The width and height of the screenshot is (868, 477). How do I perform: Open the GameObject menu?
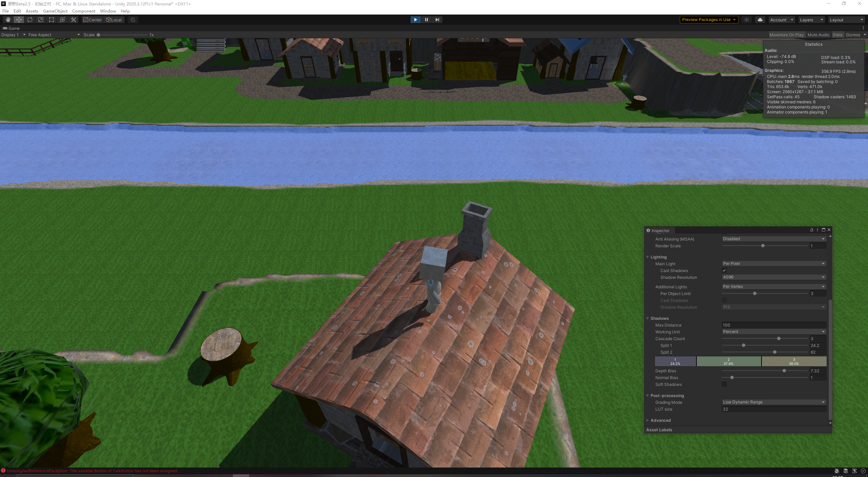pos(55,11)
